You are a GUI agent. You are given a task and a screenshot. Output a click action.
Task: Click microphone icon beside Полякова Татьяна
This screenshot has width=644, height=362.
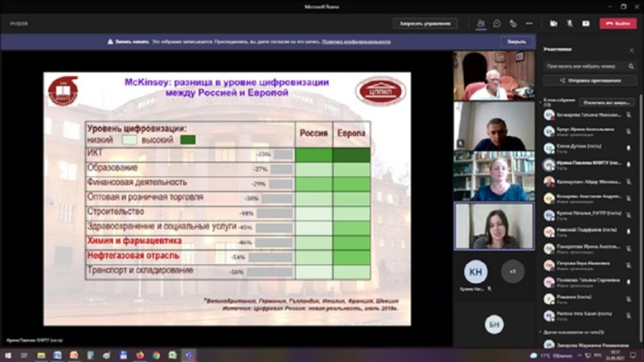tap(628, 283)
